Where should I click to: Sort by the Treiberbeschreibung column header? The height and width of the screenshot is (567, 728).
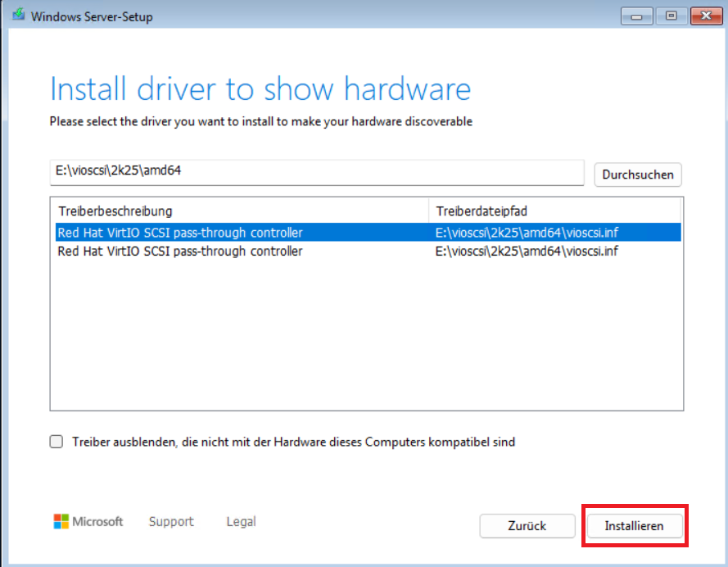point(239,211)
